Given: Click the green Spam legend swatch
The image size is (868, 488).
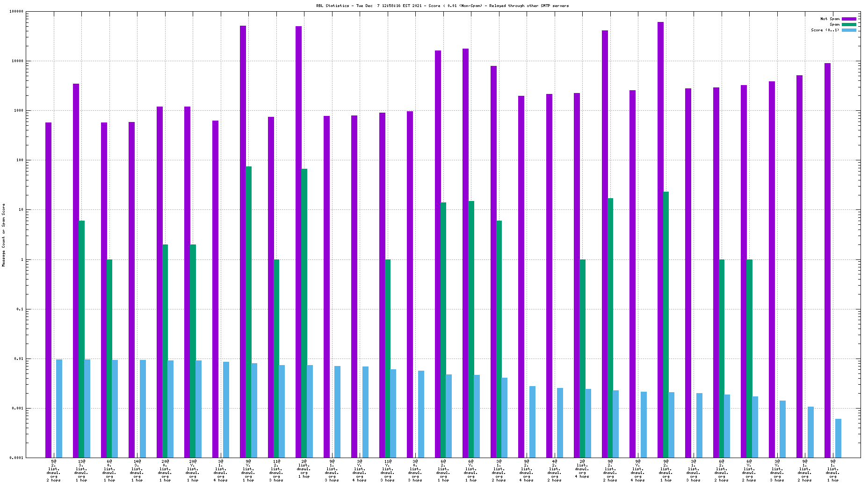Looking at the screenshot, I should [849, 24].
